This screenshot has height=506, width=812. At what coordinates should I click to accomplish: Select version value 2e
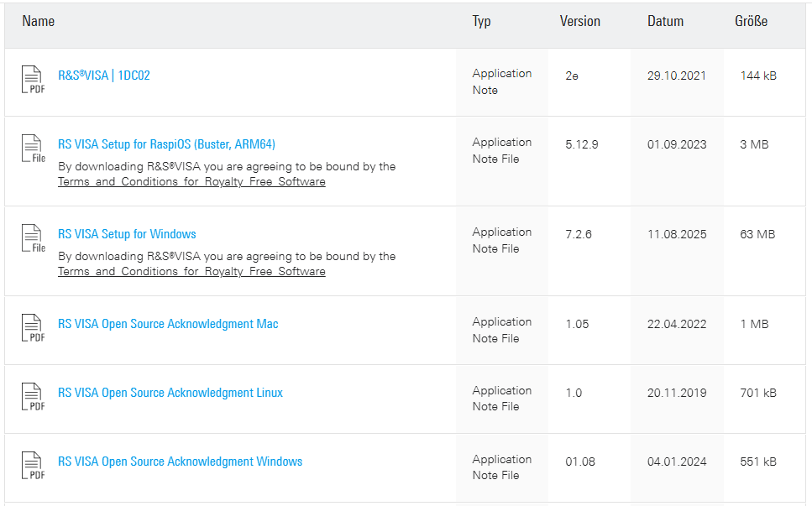tap(572, 76)
